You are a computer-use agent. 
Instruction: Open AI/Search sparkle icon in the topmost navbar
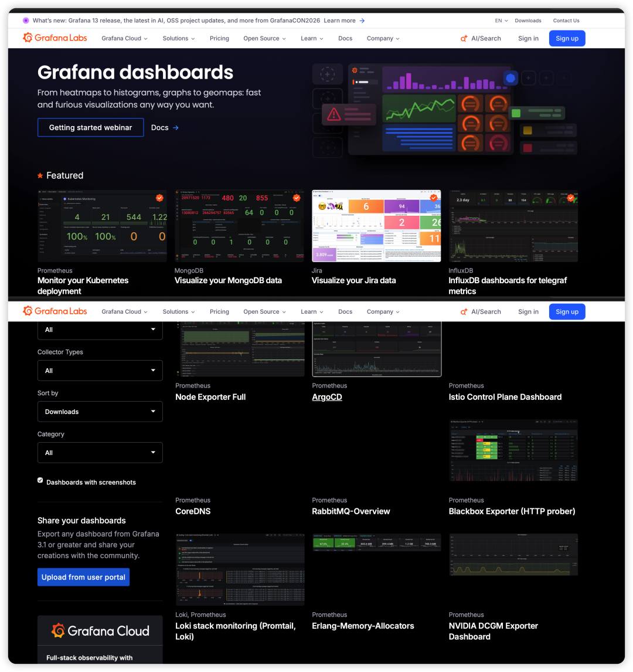click(x=464, y=38)
